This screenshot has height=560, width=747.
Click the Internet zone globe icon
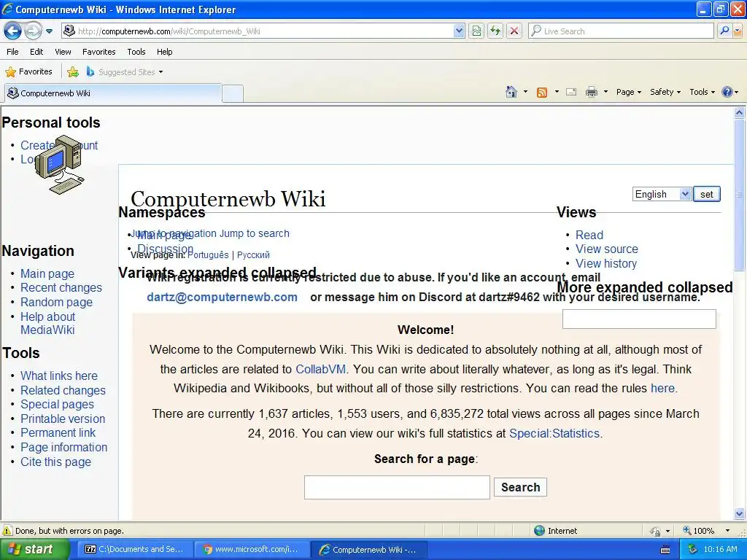[539, 531]
